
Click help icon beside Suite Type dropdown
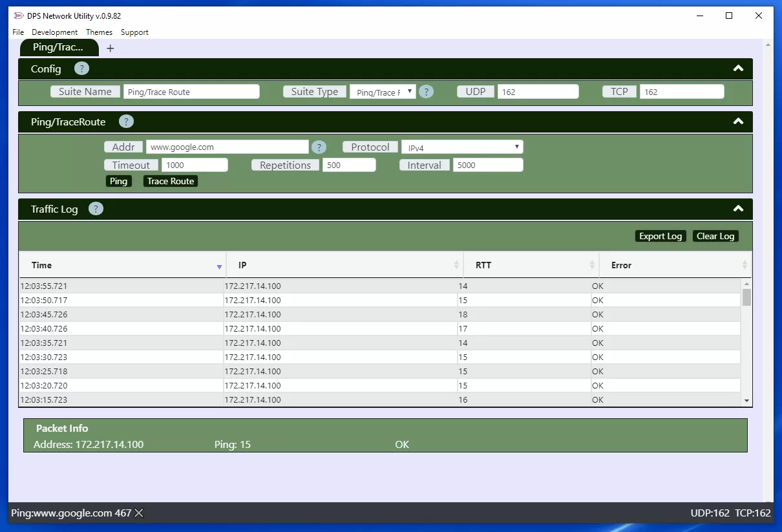pyautogui.click(x=427, y=92)
